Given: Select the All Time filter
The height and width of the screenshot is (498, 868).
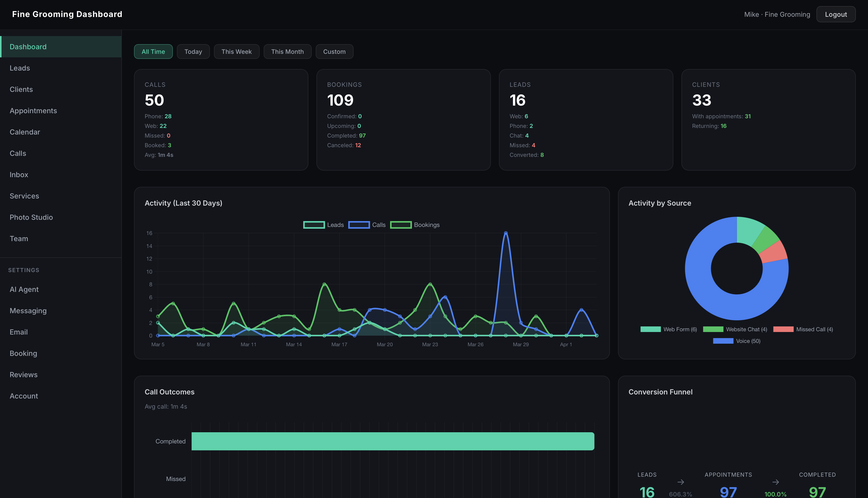Looking at the screenshot, I should pos(153,51).
